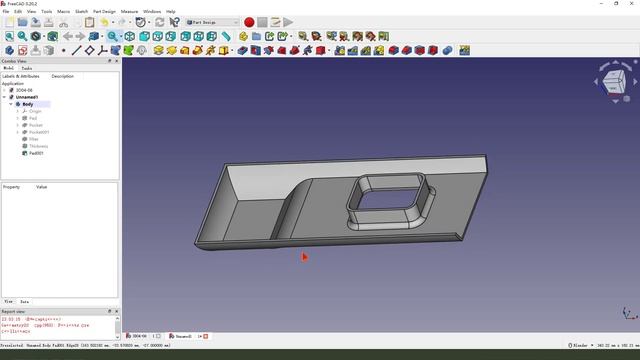Screen dimensions: 640x360
Task: Switch to the Data property tab
Action: tap(24, 302)
